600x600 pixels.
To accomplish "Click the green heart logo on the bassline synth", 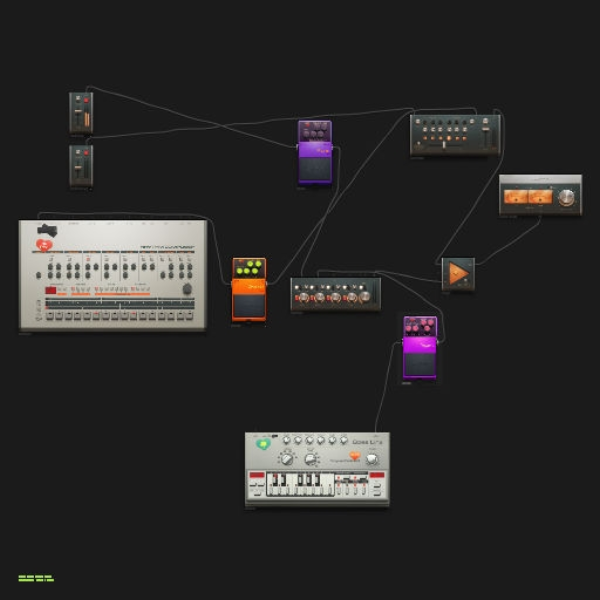I will pos(263,444).
